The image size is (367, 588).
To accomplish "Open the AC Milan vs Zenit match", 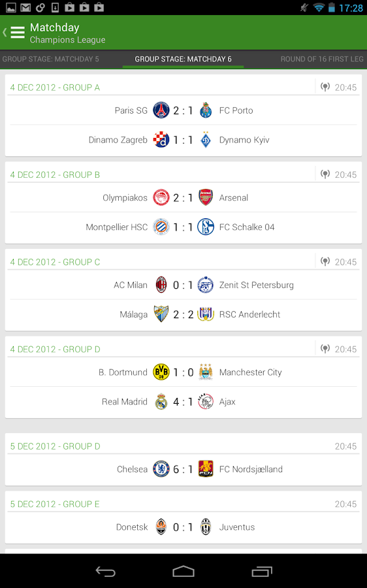I will (x=183, y=285).
